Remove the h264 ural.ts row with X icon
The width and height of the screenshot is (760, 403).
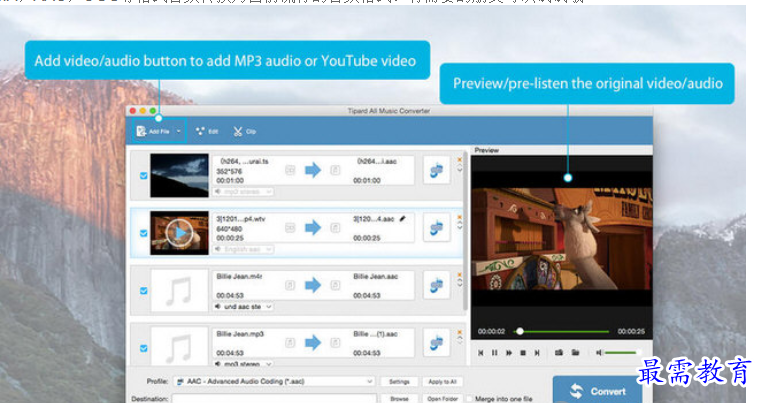click(x=459, y=159)
